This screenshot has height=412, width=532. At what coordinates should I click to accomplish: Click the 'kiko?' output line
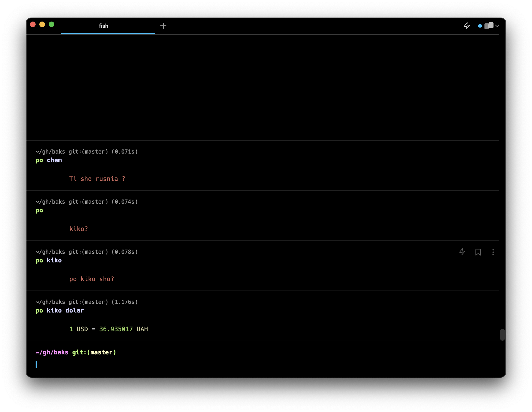tap(78, 229)
